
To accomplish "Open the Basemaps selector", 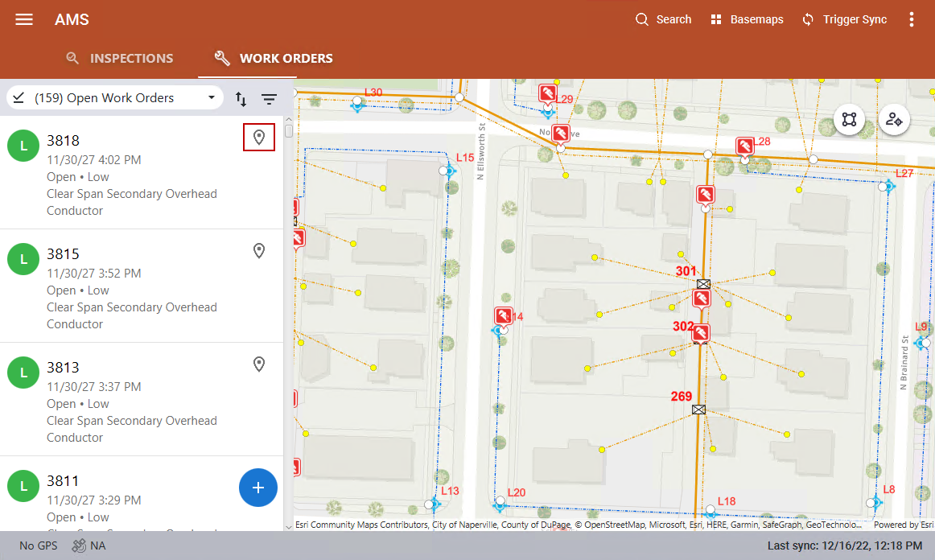I will point(747,19).
